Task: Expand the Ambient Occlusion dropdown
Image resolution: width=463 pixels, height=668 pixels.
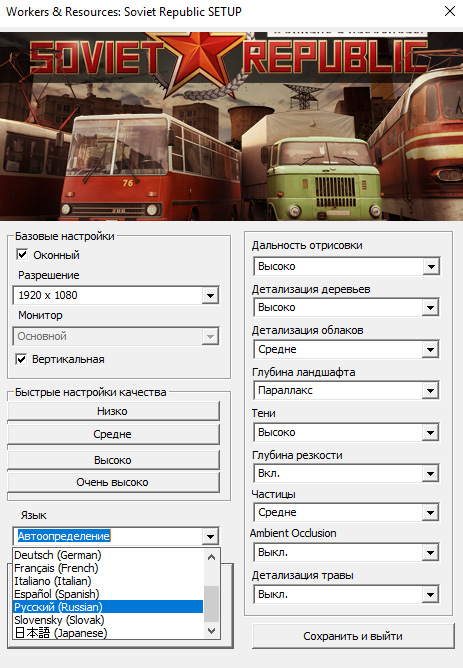Action: point(346,553)
